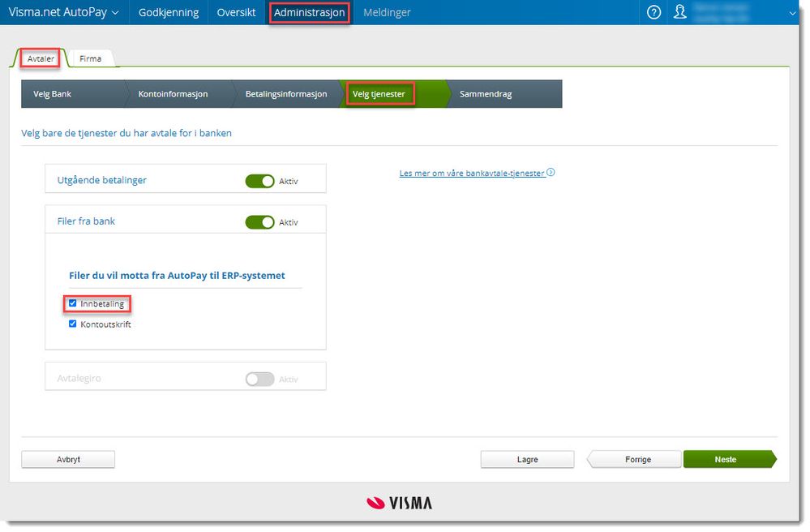Viewport: 810px width, 532px height.
Task: Jump to the Kontoinformasjon step
Action: tap(178, 94)
